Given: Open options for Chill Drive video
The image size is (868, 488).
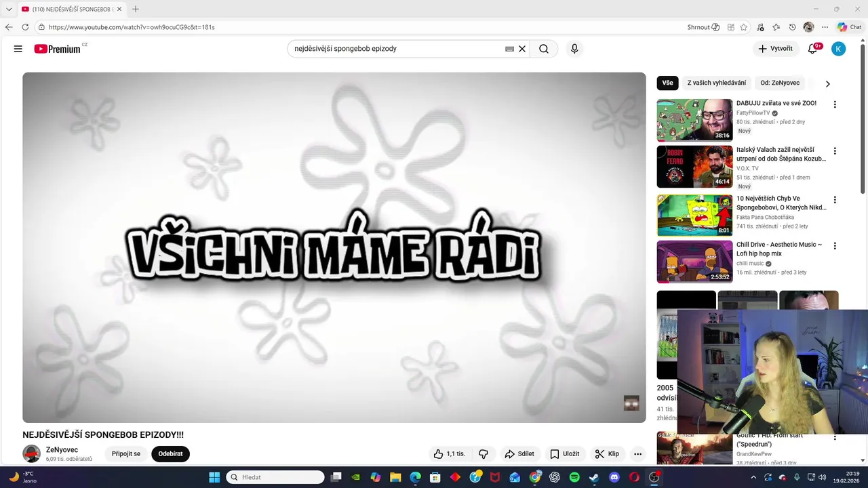Looking at the screenshot, I should [x=835, y=246].
